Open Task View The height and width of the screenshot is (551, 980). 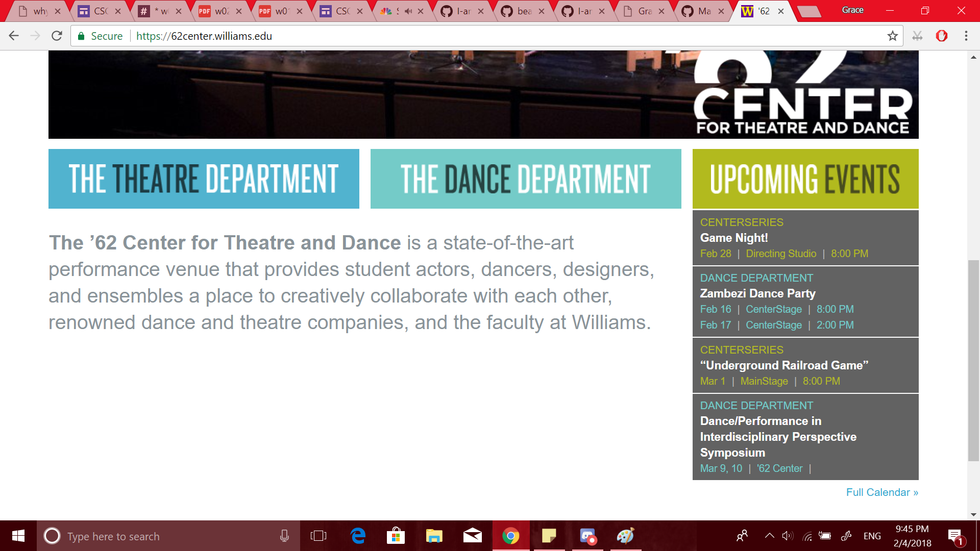[x=318, y=536]
